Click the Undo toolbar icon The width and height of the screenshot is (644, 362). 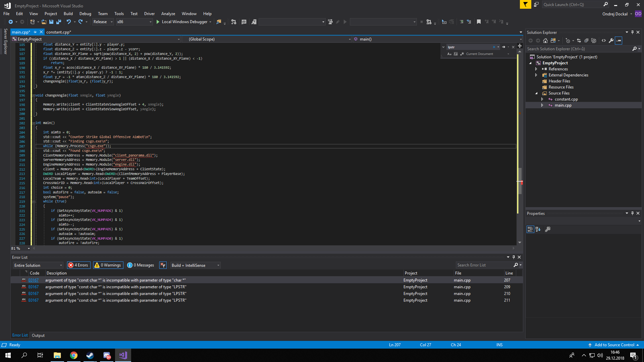(69, 22)
